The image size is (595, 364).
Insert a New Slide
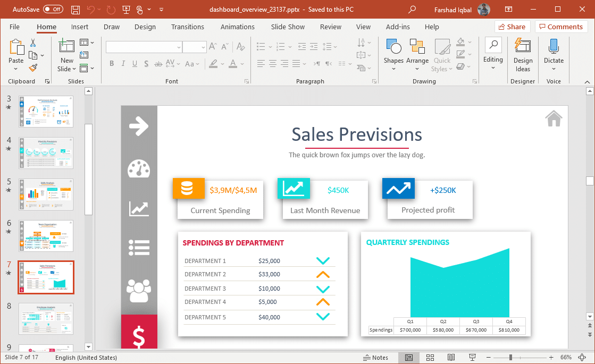[66, 55]
